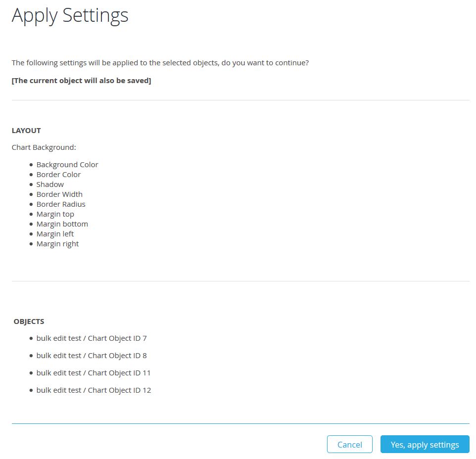Click the Cancel button
Screen dimensions: 476x459
point(349,444)
